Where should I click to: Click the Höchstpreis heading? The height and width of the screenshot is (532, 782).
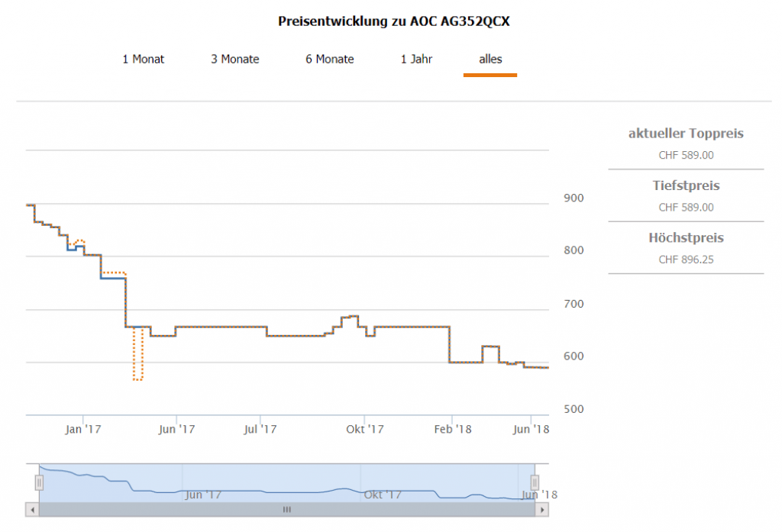point(686,237)
